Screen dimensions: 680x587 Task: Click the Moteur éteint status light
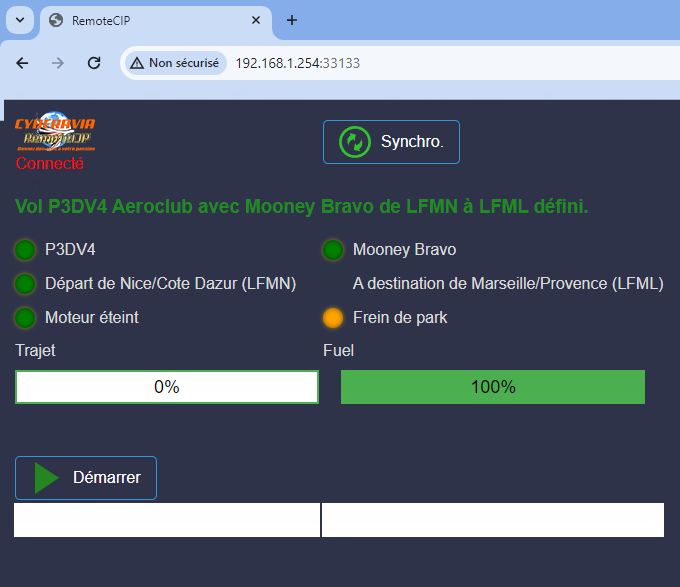click(x=25, y=318)
